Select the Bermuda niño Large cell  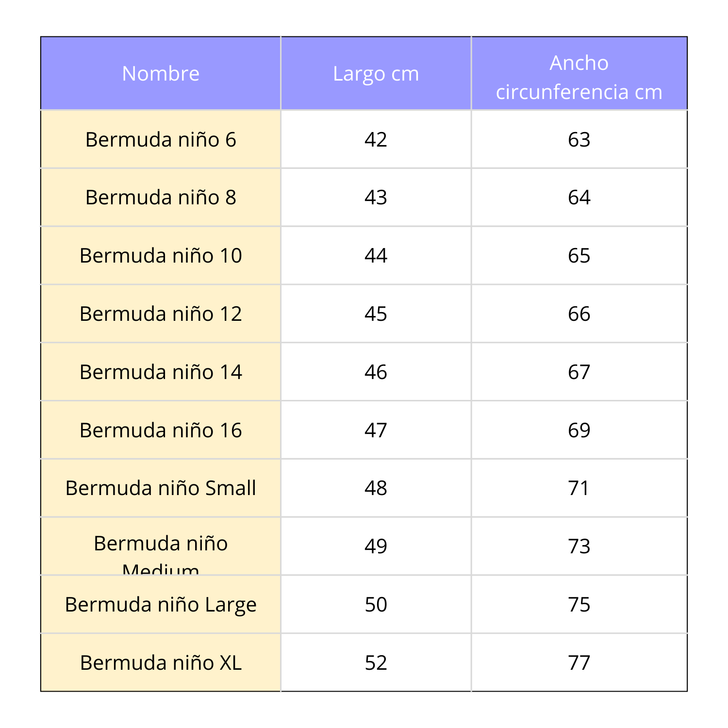coord(161,605)
